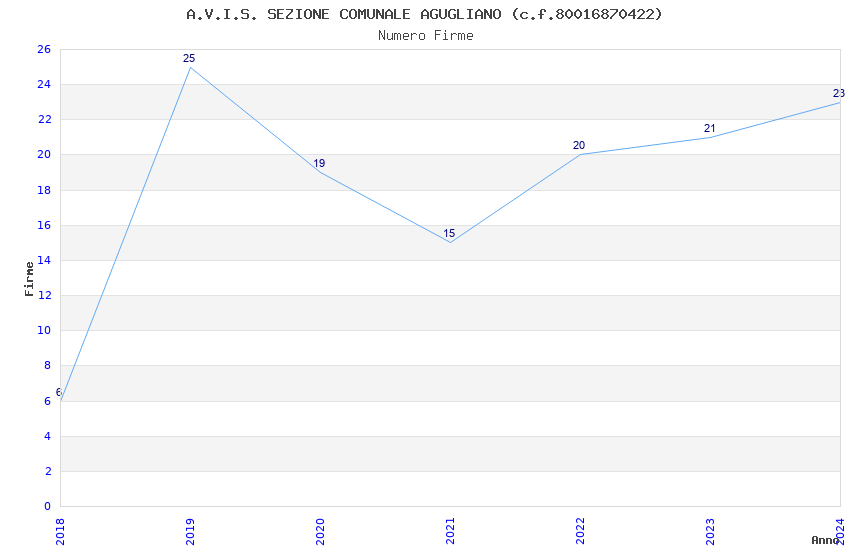
Task: Click the 2018 data point labeled 6
Action: (x=61, y=400)
